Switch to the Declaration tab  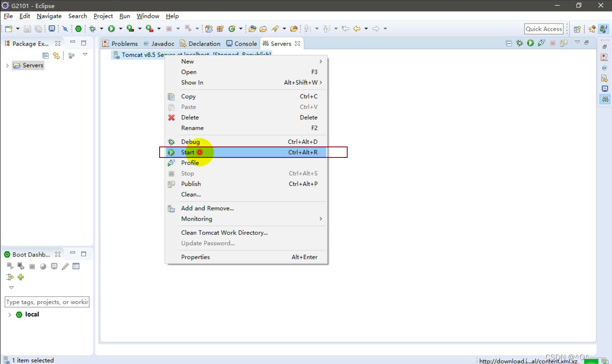(x=200, y=43)
